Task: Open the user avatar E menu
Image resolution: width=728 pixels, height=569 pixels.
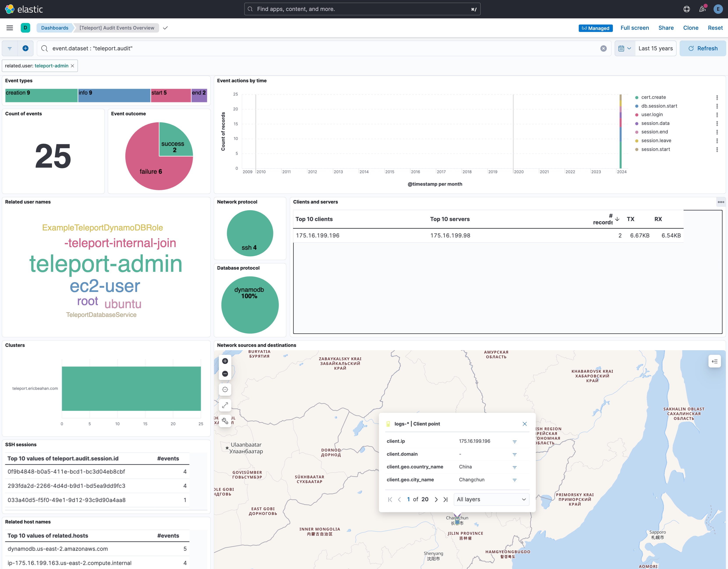Action: (x=718, y=9)
